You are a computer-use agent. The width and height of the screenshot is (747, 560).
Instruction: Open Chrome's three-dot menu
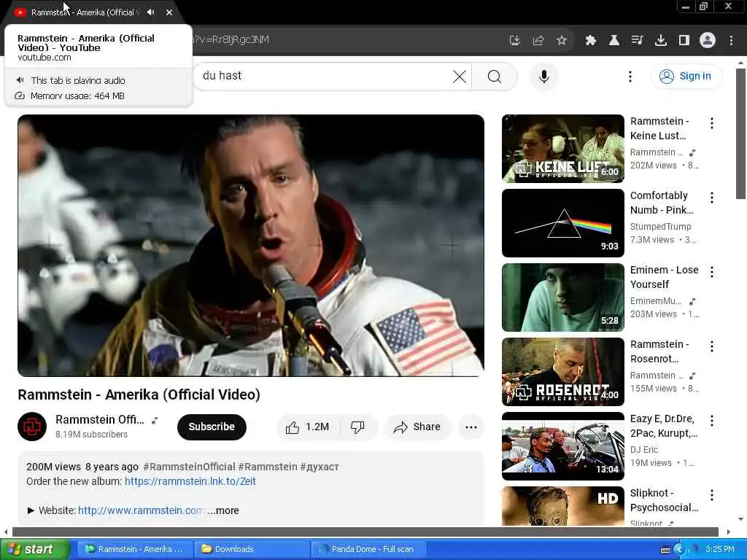coord(731,41)
